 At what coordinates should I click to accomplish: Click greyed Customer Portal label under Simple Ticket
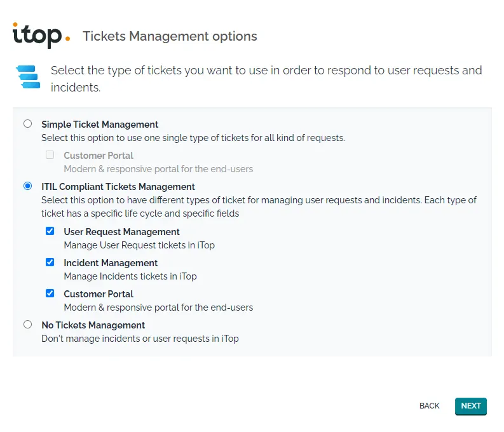[x=99, y=156]
